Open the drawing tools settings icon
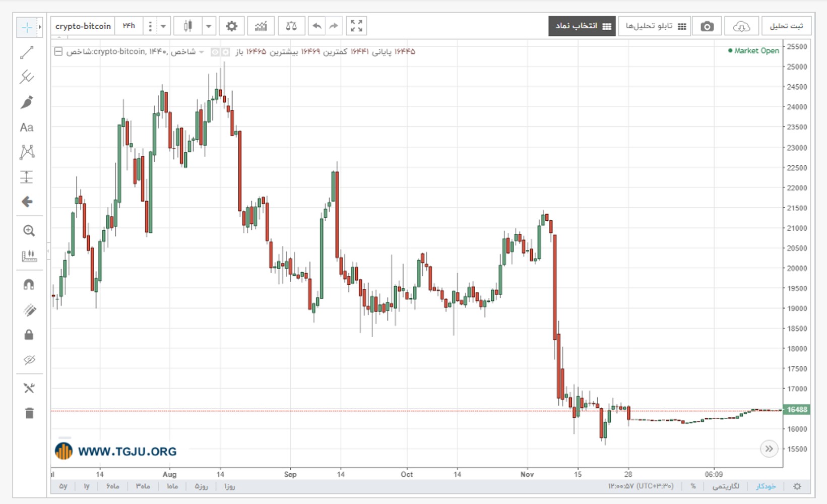The width and height of the screenshot is (827, 504). [29, 388]
